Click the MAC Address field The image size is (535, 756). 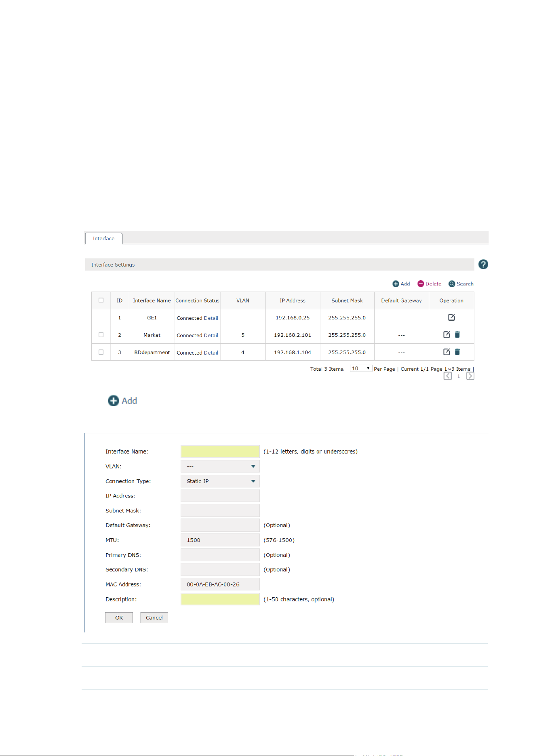tap(220, 584)
